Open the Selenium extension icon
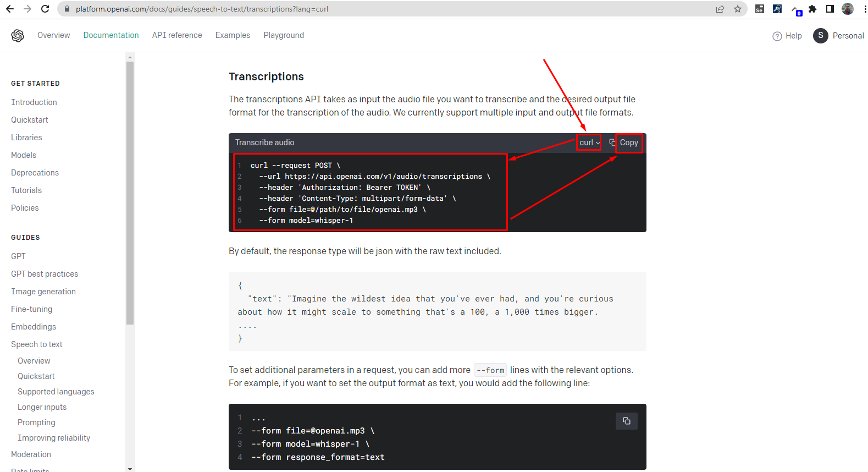The width and height of the screenshot is (868, 472). tap(760, 9)
